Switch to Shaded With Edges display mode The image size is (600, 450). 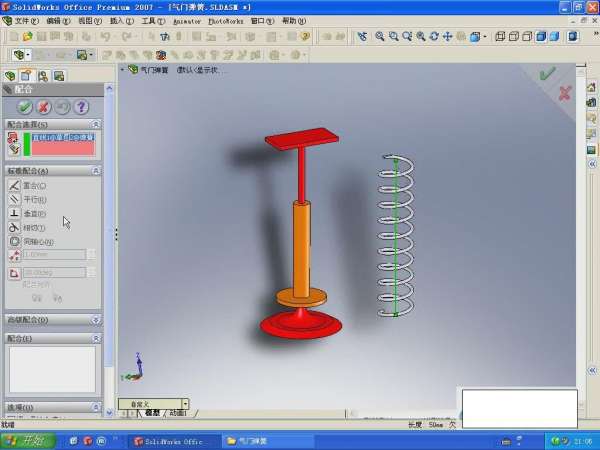[541, 37]
